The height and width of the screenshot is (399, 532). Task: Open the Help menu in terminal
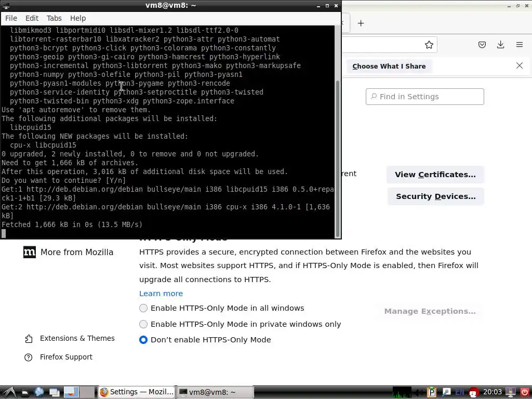[78, 18]
